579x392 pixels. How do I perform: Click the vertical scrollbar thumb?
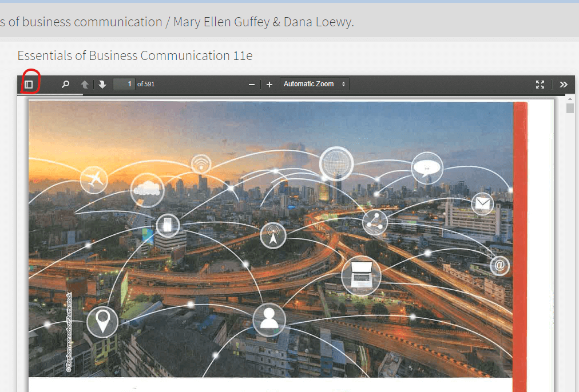(570, 108)
